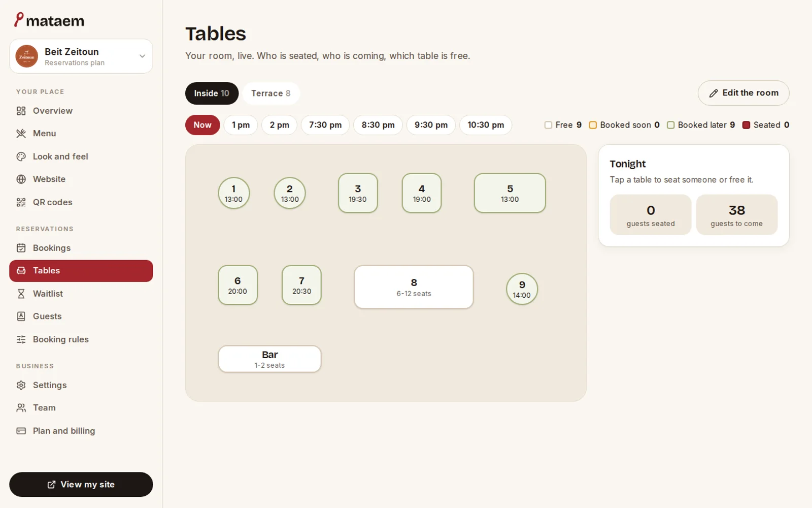The height and width of the screenshot is (508, 812).
Task: Click the red Seated legend swatch
Action: (746, 125)
